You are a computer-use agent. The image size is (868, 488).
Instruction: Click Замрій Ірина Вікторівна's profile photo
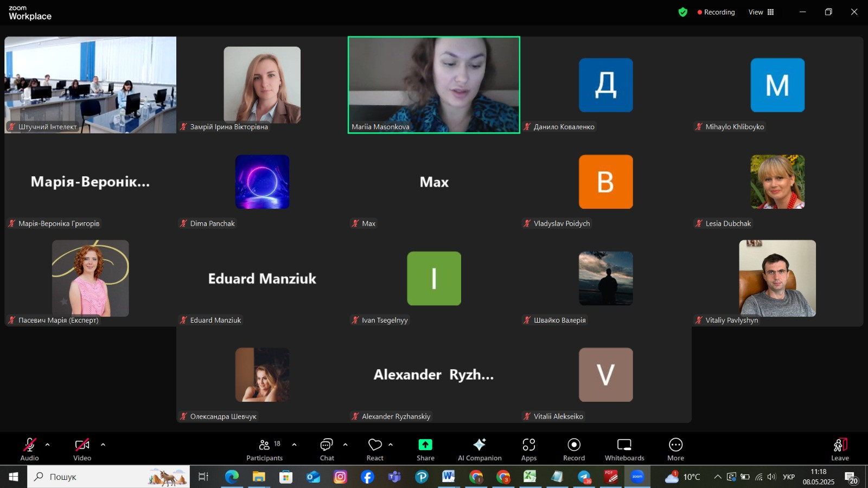(262, 85)
